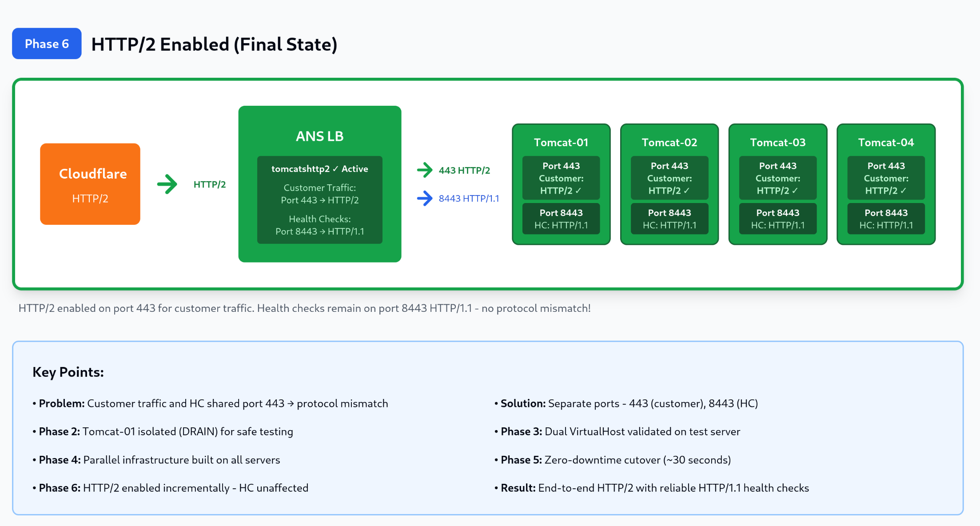
Task: Select Tomcat-01 Port 443 box
Action: (561, 178)
